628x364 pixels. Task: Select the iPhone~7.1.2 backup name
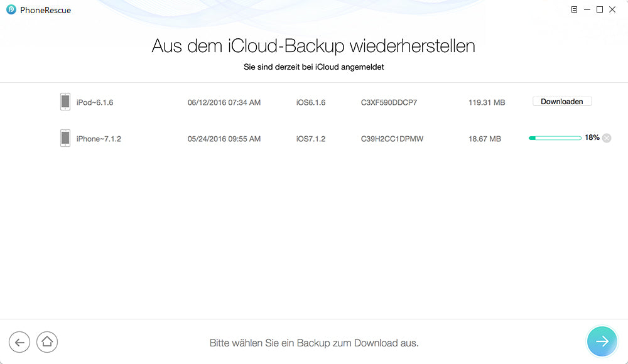[x=99, y=139]
